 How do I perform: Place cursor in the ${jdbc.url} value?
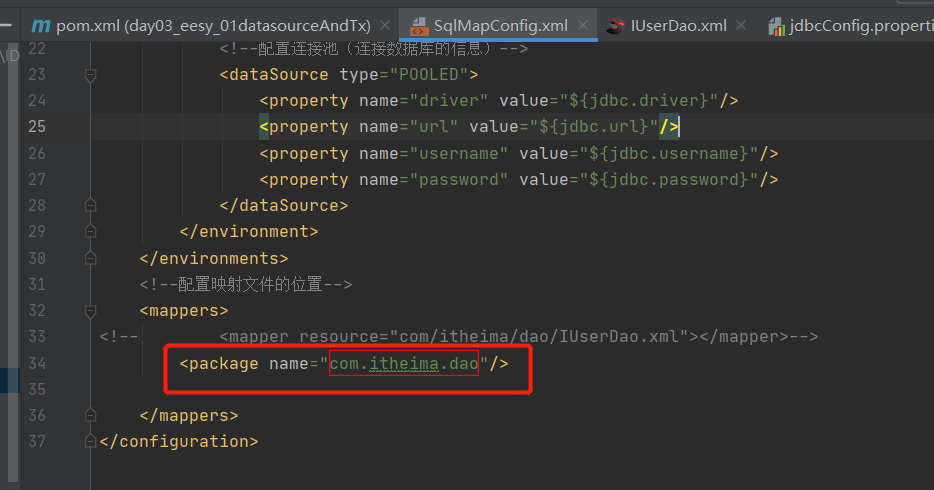(593, 127)
